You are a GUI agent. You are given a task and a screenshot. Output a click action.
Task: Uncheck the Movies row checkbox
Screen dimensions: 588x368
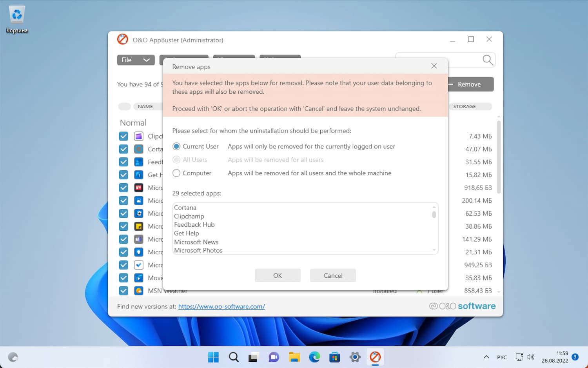pos(123,278)
